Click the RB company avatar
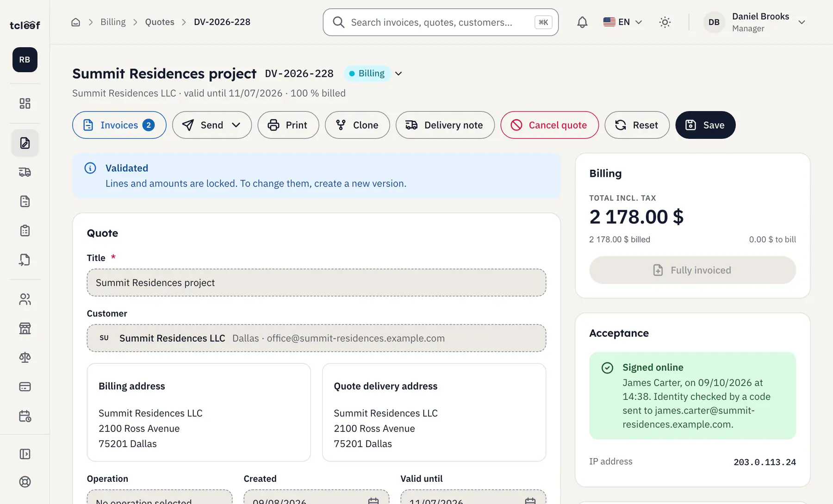Viewport: 833px width, 504px height. 25,60
